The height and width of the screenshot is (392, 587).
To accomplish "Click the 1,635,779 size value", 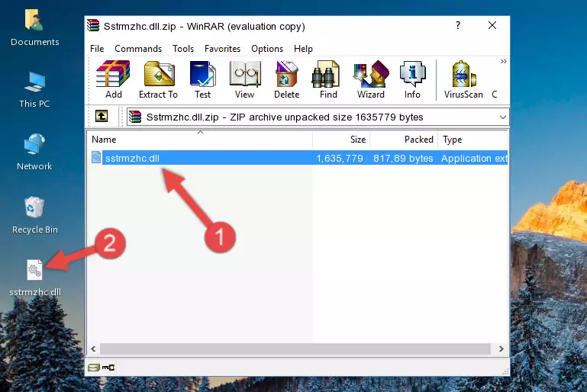I will coord(340,158).
